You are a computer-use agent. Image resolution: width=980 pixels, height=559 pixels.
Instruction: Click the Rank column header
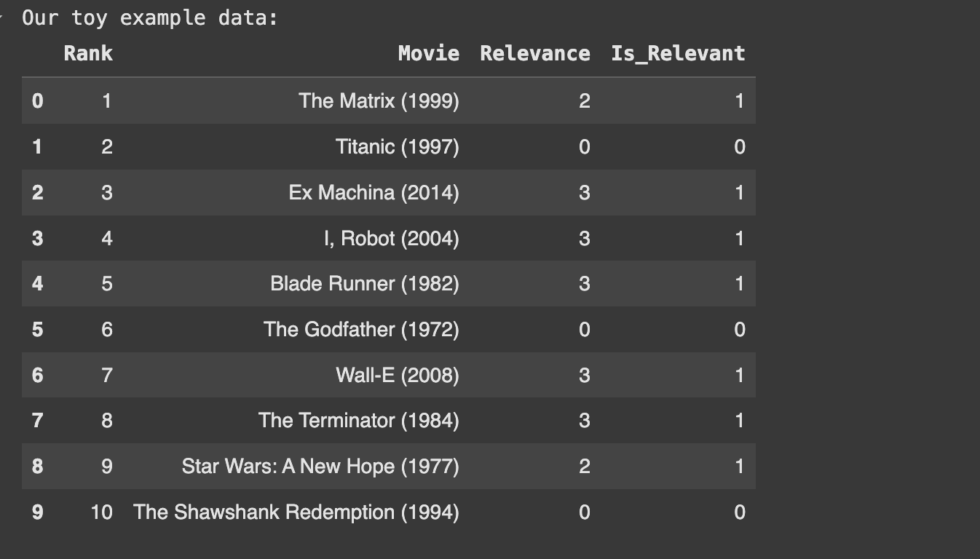click(x=88, y=53)
